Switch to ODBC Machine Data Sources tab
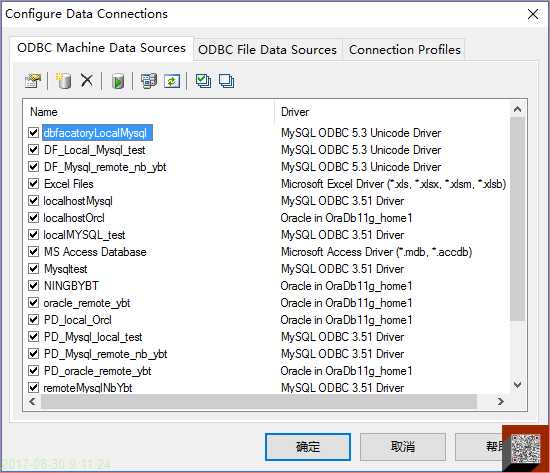Image resolution: width=550 pixels, height=473 pixels. [x=101, y=48]
